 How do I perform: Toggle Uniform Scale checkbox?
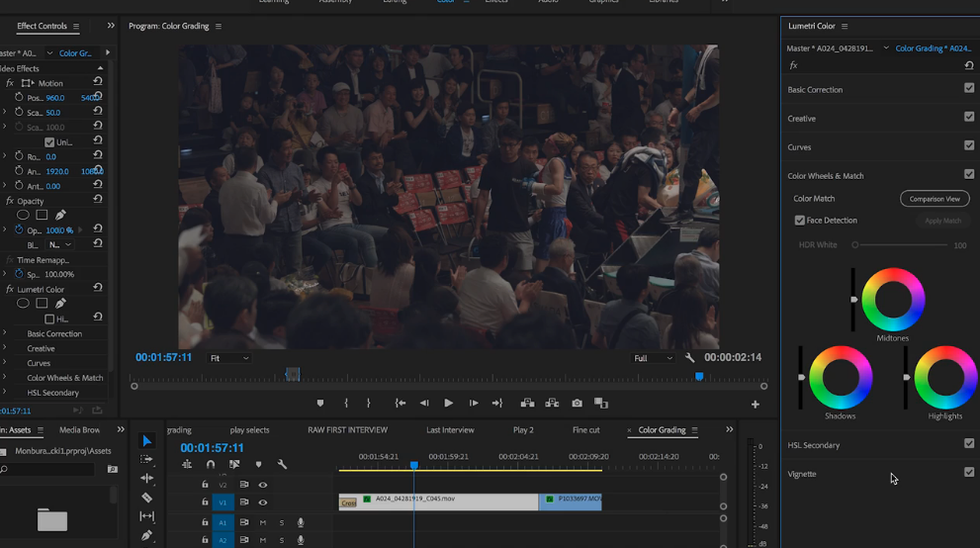[49, 142]
